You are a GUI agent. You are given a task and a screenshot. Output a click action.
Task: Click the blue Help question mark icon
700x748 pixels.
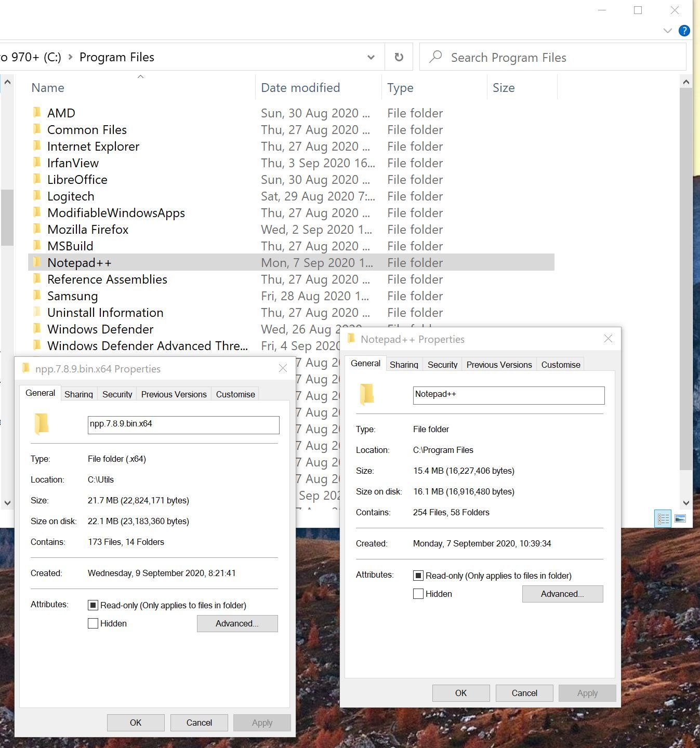[684, 31]
